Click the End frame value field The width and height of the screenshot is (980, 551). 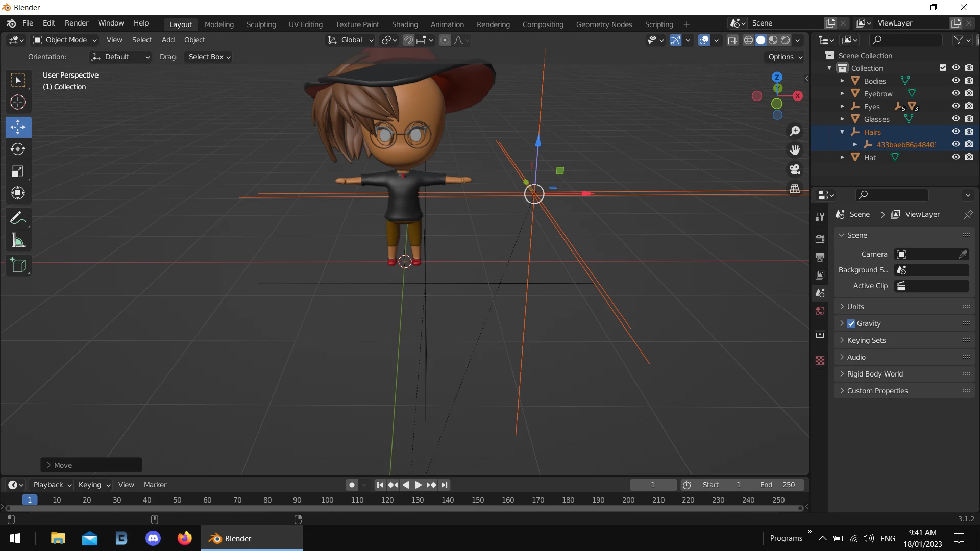click(x=777, y=485)
